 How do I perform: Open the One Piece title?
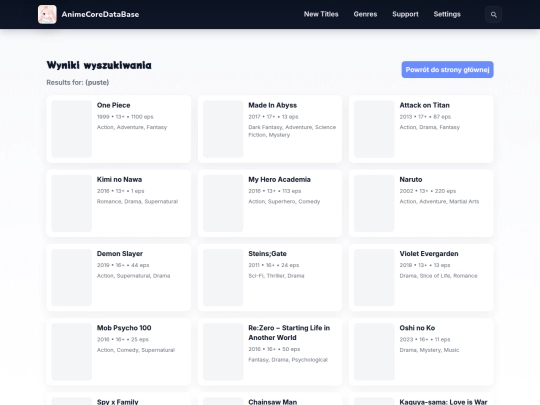point(113,105)
